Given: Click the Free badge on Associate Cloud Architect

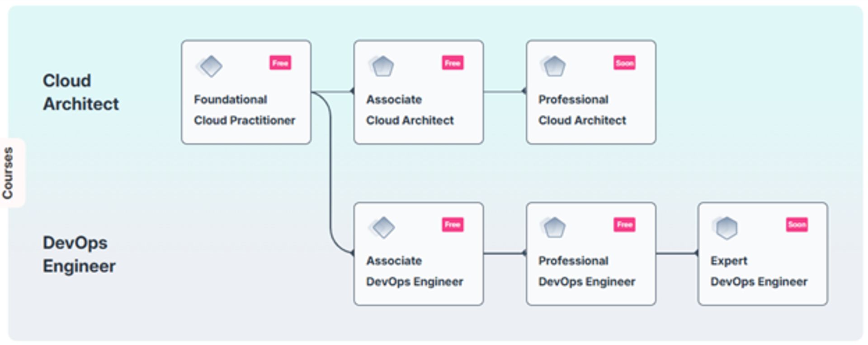Looking at the screenshot, I should [x=453, y=63].
